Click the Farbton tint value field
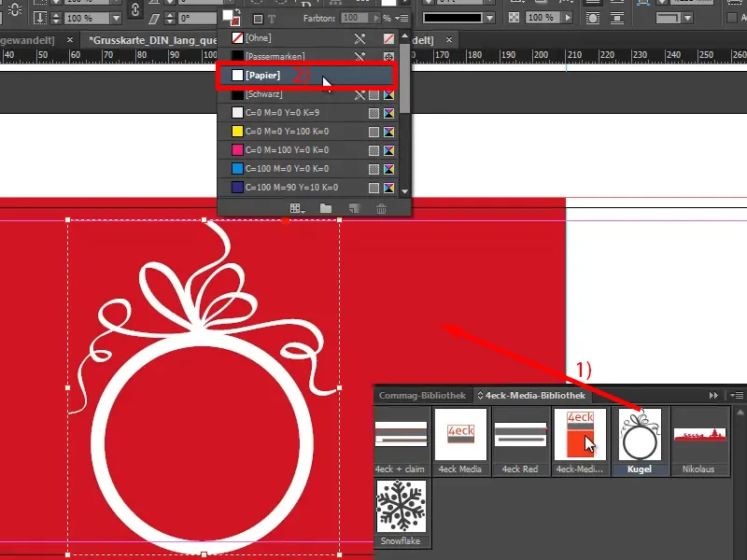The image size is (747, 560). coord(356,18)
